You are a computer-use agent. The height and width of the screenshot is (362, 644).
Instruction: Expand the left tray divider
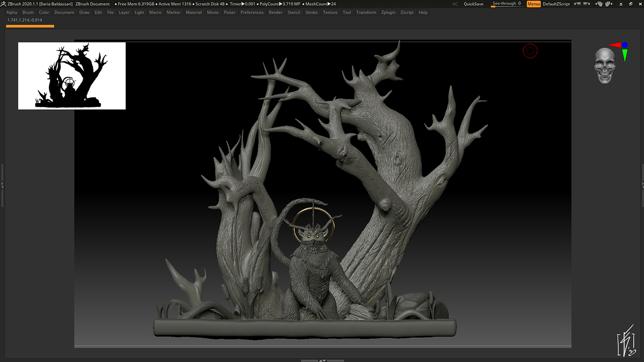[2, 185]
